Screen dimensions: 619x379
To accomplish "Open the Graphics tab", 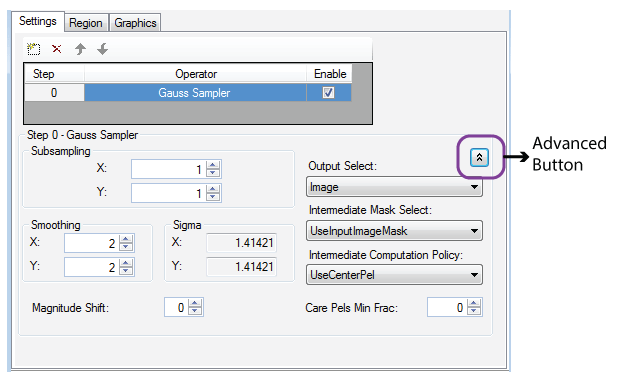I will [x=135, y=23].
